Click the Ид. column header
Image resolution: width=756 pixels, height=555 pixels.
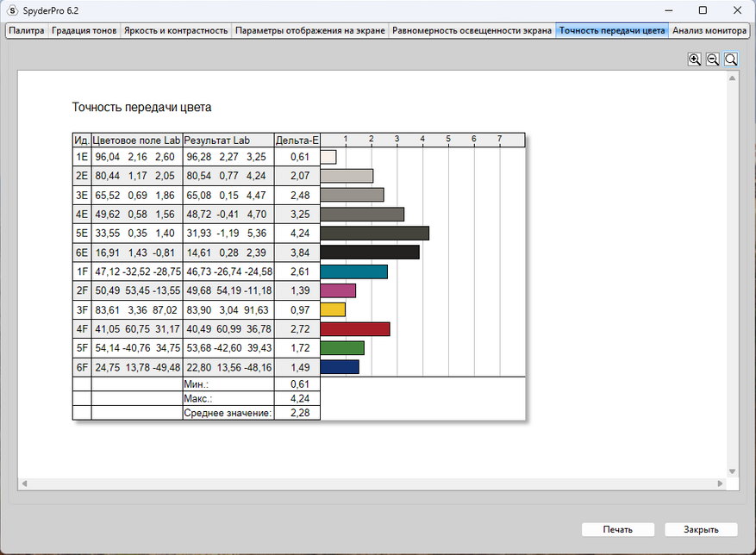82,140
